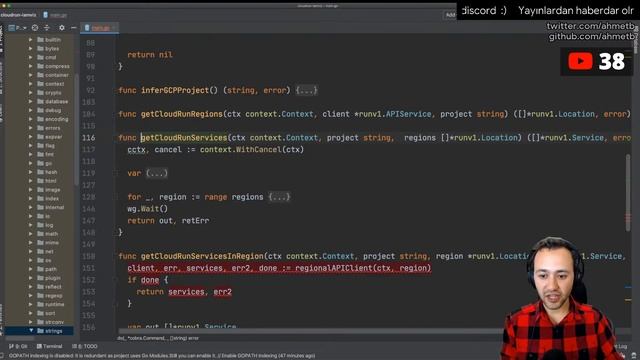Click the GOPATH indexing status bar message
Screen dimensions: 640x360
[x=162, y=356]
